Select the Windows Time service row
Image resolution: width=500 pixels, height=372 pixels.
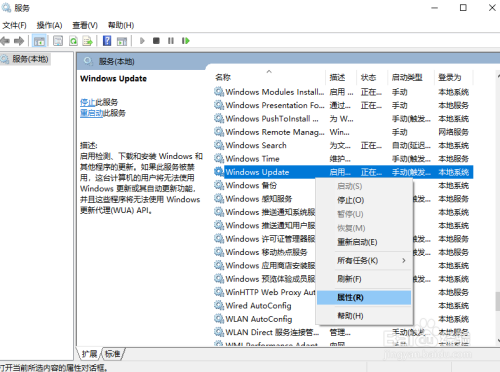click(343, 159)
